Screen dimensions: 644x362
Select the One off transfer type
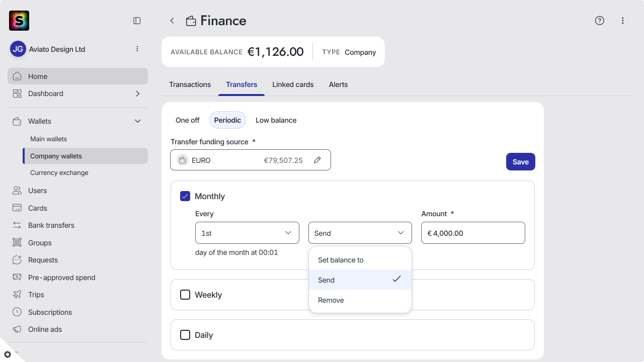pos(188,120)
